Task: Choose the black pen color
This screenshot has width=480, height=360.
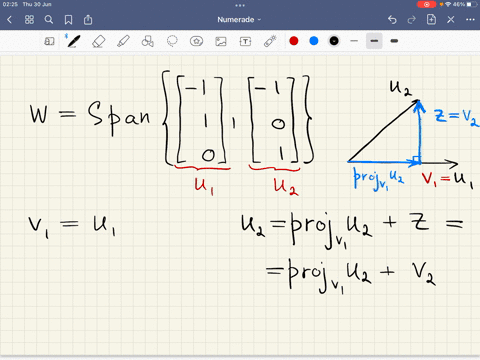Action: 334,41
